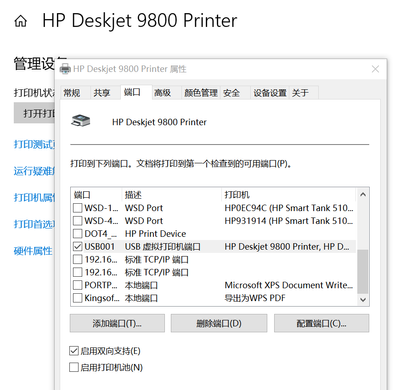Screen dimensions: 400x390
Task: Uncheck the USB001 port checkbox
Action: 78,247
